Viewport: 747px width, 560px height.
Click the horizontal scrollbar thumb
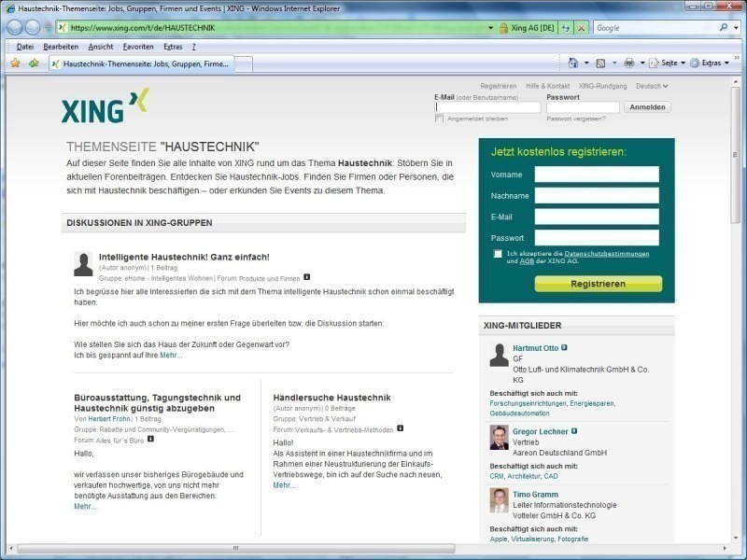click(236, 548)
